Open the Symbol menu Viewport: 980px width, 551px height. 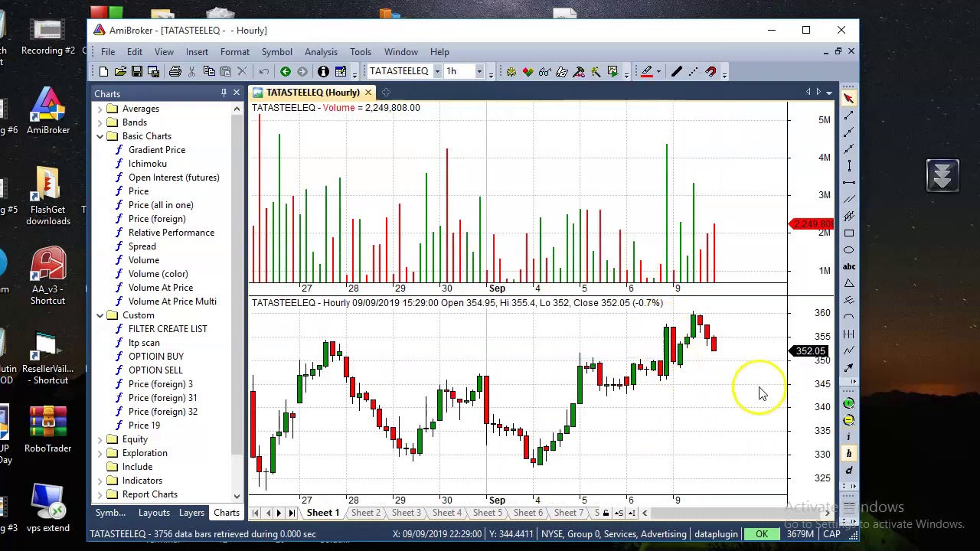[x=276, y=52]
